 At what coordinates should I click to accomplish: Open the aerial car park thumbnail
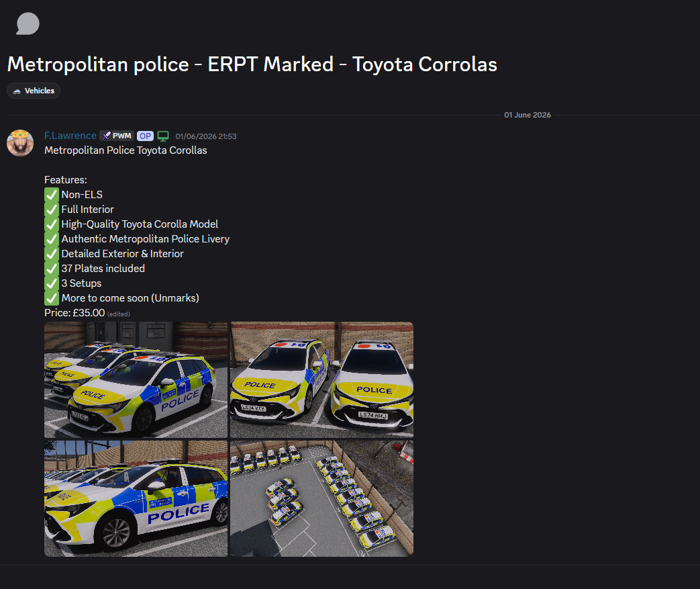(x=322, y=499)
